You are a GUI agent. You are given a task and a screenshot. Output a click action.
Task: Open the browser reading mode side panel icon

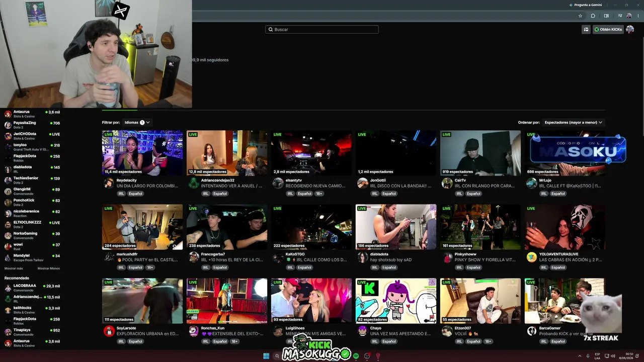606,16
